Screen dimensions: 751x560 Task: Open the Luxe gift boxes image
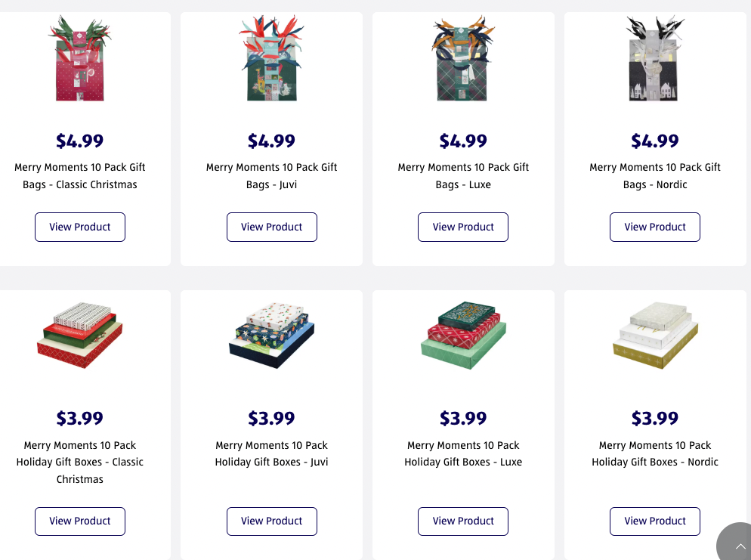463,336
